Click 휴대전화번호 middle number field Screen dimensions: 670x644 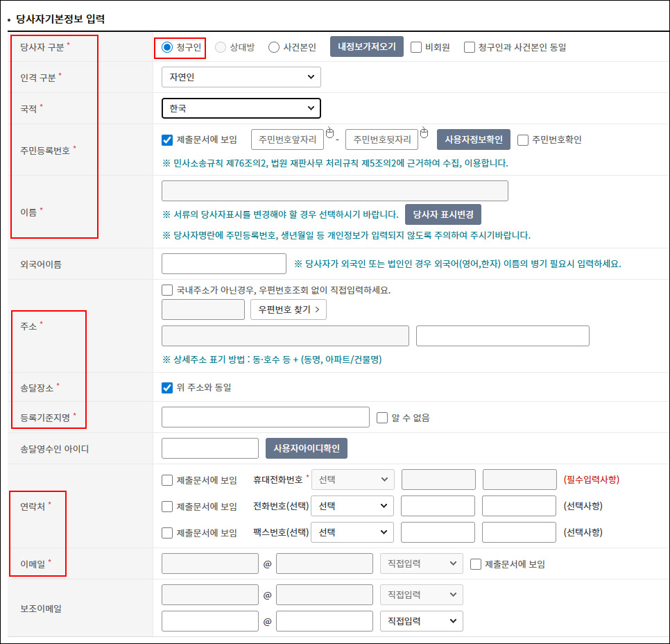pyautogui.click(x=438, y=480)
